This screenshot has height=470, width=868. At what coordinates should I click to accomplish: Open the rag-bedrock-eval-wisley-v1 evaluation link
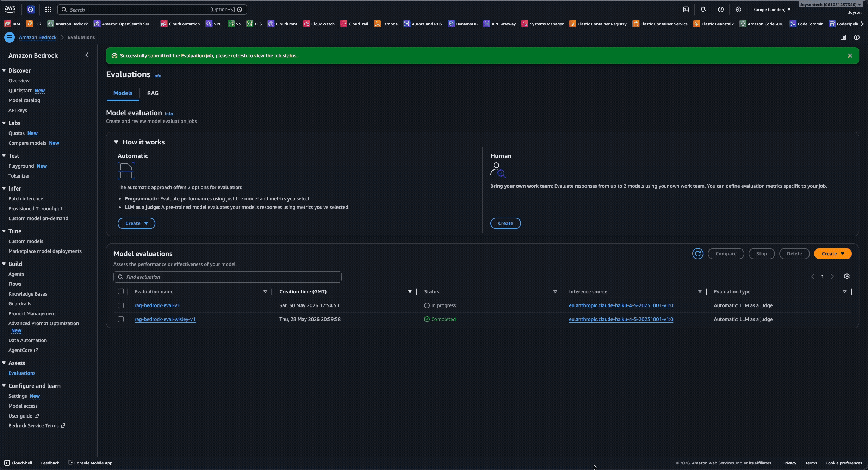(x=165, y=319)
